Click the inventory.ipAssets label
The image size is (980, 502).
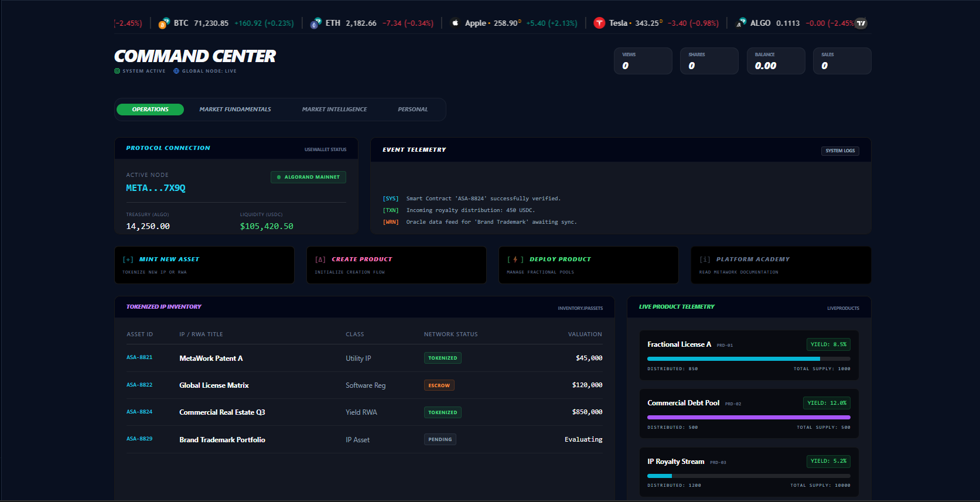pyautogui.click(x=580, y=308)
